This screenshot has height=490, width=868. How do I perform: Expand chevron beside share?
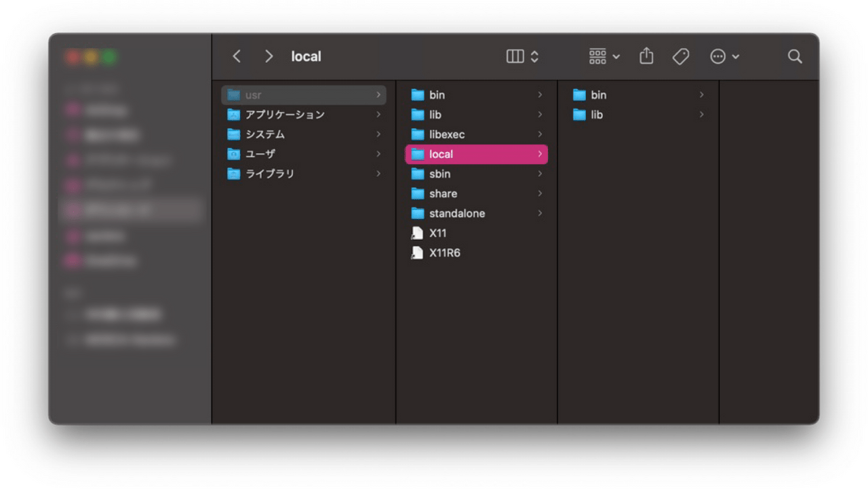tap(540, 193)
